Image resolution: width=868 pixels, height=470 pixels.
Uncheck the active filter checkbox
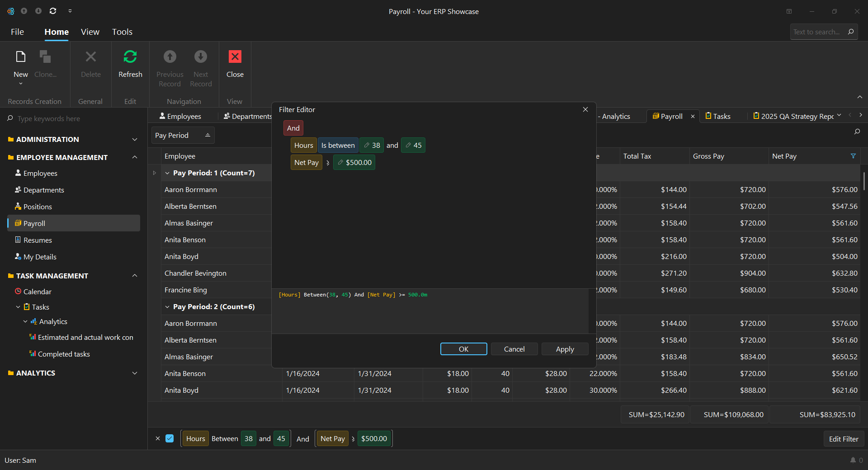tap(170, 438)
